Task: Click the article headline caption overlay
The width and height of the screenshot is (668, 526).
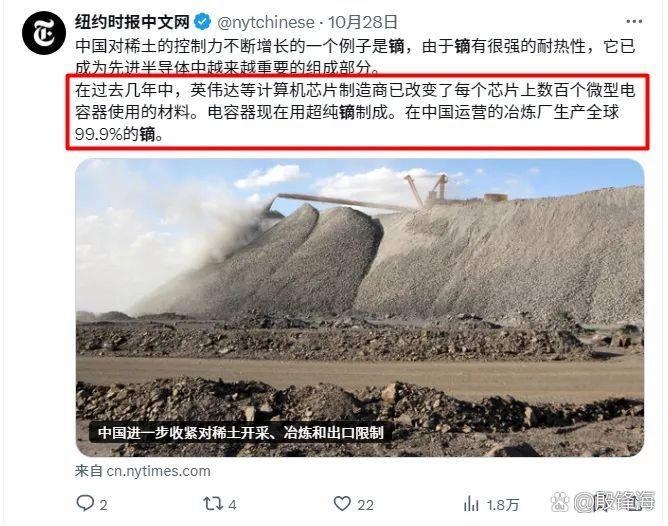Action: point(241,433)
